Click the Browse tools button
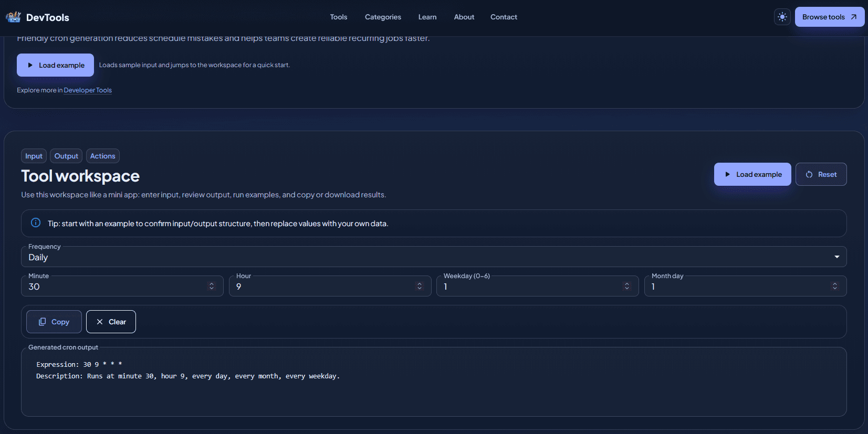The width and height of the screenshot is (868, 434). click(x=829, y=17)
